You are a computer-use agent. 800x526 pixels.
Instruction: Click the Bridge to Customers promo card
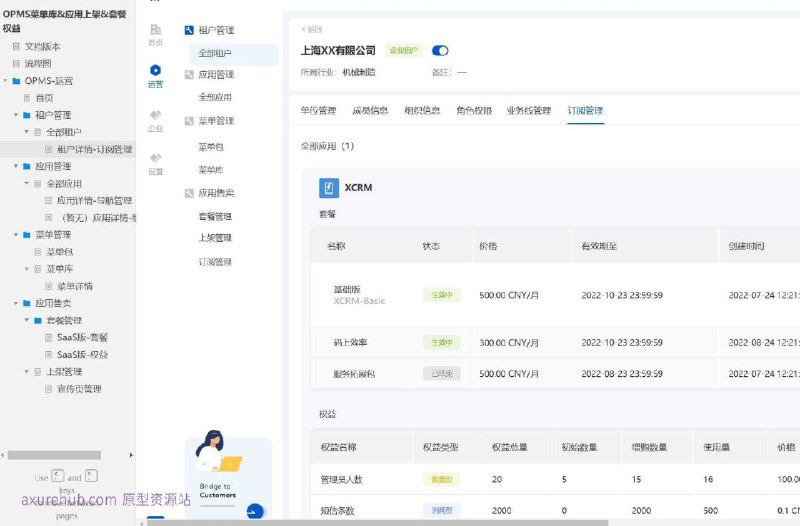tap(228, 477)
